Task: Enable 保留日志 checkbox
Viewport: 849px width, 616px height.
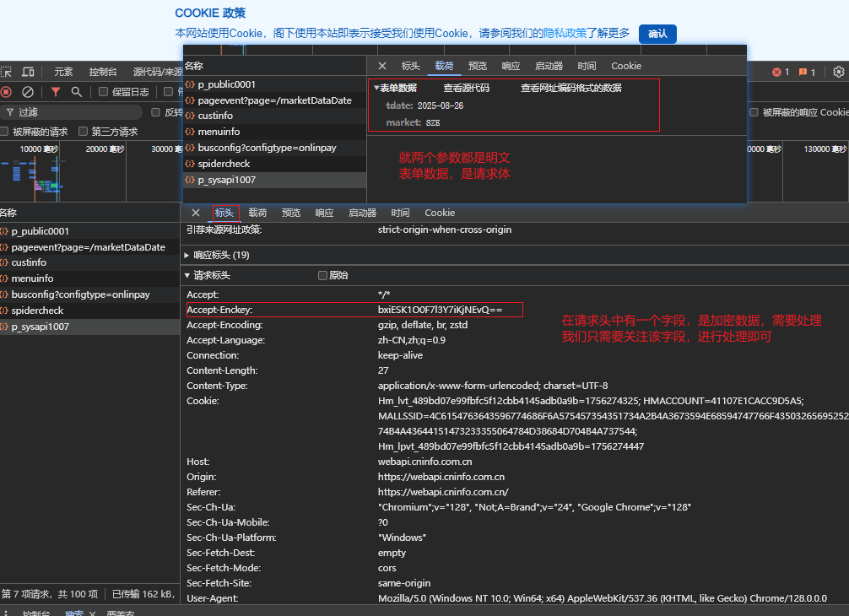Action: point(103,92)
